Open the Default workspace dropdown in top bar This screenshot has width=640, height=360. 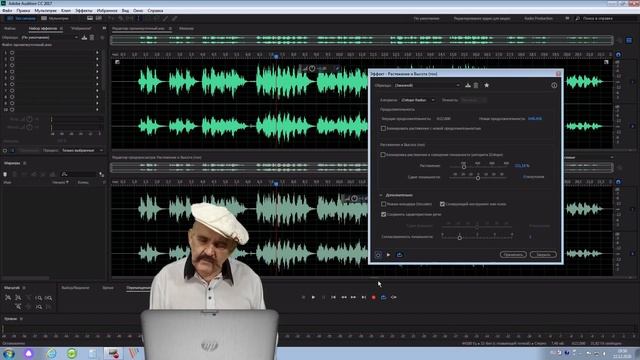[427, 18]
